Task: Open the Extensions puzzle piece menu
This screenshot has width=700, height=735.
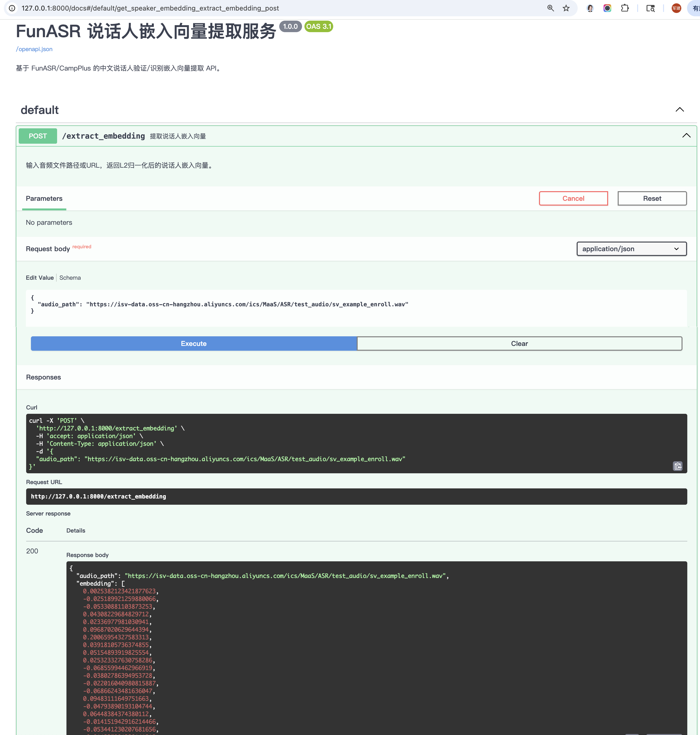Action: point(625,8)
